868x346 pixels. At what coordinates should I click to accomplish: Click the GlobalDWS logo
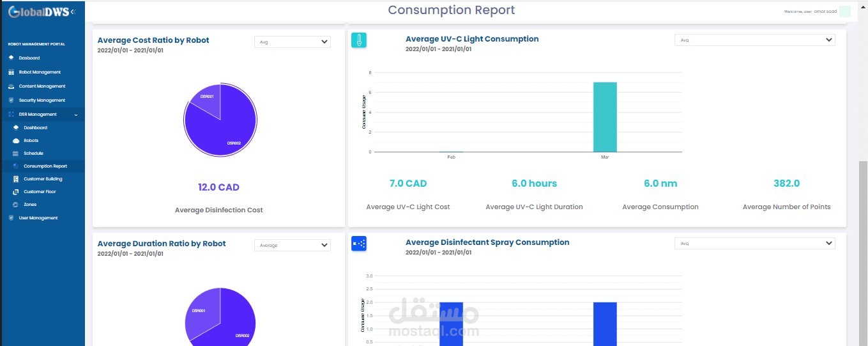coord(38,12)
